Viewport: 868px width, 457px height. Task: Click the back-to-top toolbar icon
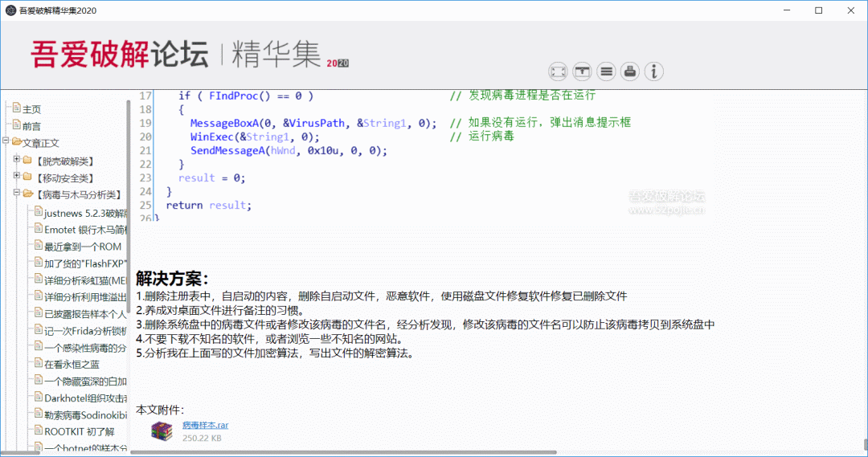(582, 71)
